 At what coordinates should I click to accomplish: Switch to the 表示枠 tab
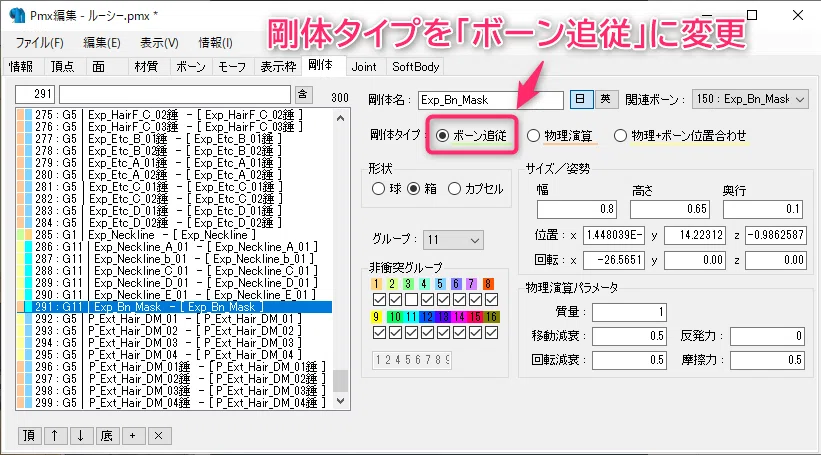tap(278, 66)
